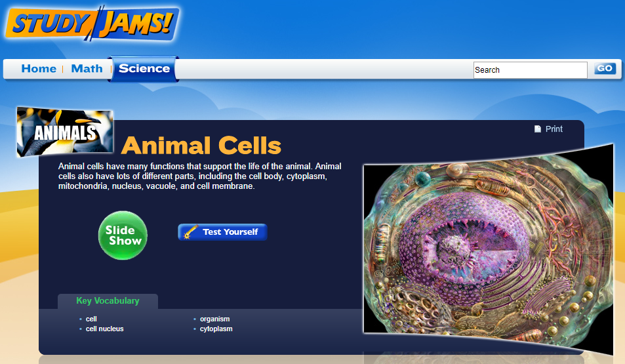Viewport: 625px width, 364px height.
Task: Click the Search input field
Action: point(530,70)
